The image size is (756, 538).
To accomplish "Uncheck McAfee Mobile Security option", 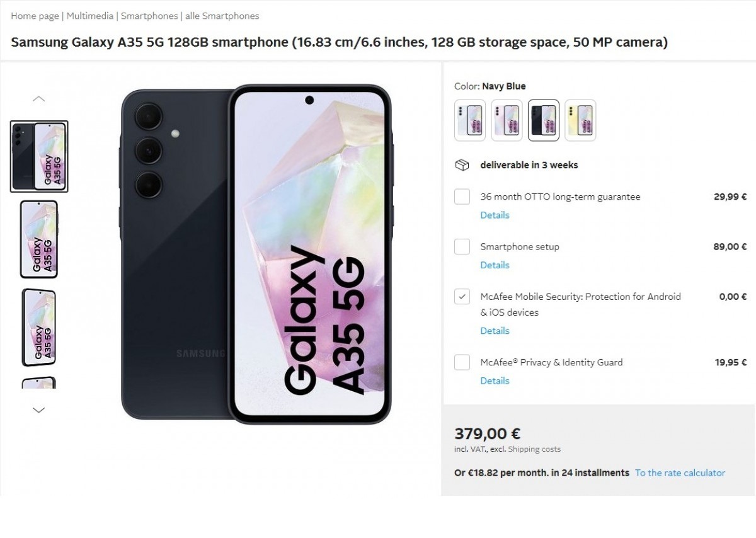I will (462, 296).
